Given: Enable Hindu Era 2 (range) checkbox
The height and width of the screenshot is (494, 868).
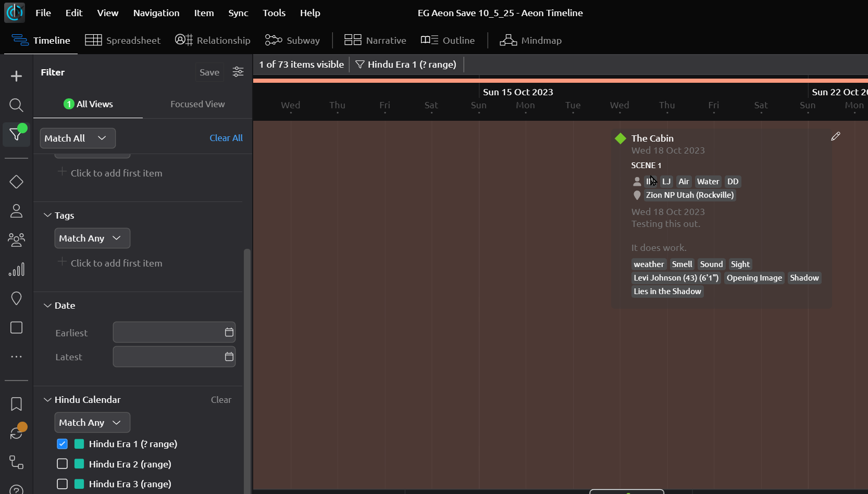Looking at the screenshot, I should pos(63,464).
